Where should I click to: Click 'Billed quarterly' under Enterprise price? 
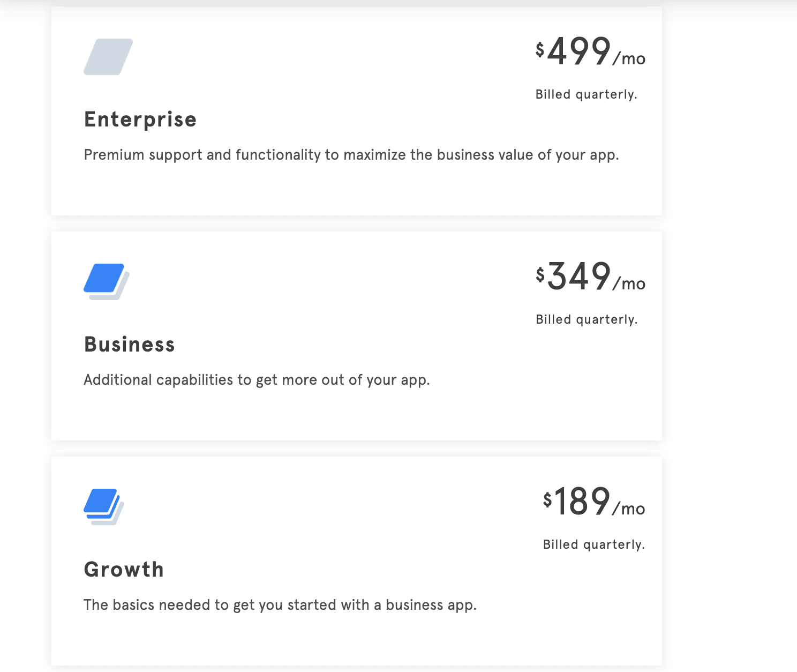point(587,94)
